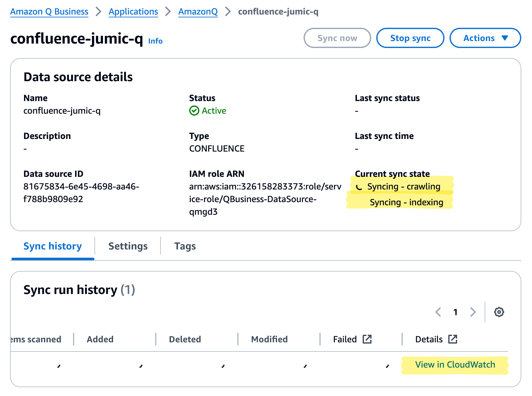Screen dimensions: 532x396
Task: Navigate to Amazon Q Business breadcrumb
Action: [49, 12]
